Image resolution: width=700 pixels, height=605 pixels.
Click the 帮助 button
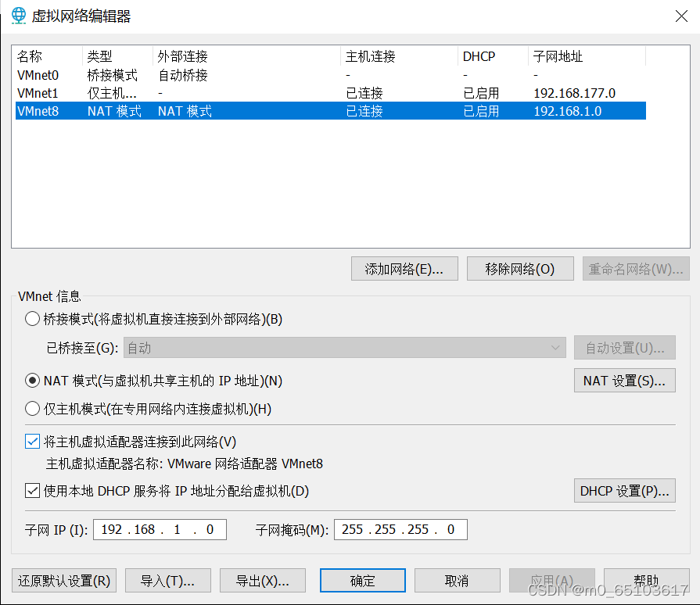pyautogui.click(x=647, y=581)
